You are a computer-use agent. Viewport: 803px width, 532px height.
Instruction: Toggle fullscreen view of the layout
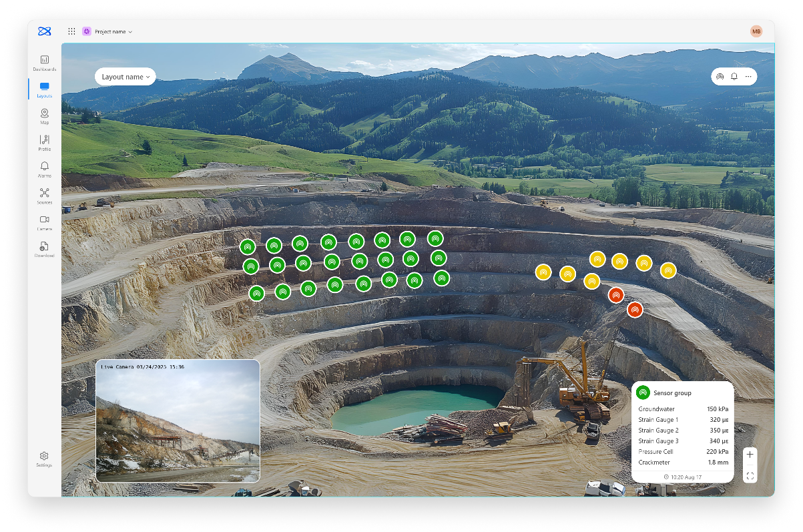tap(750, 476)
